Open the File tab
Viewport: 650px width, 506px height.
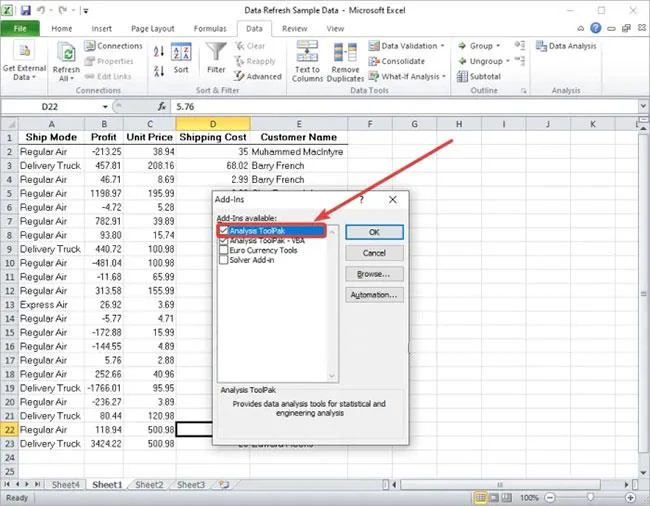pos(20,28)
